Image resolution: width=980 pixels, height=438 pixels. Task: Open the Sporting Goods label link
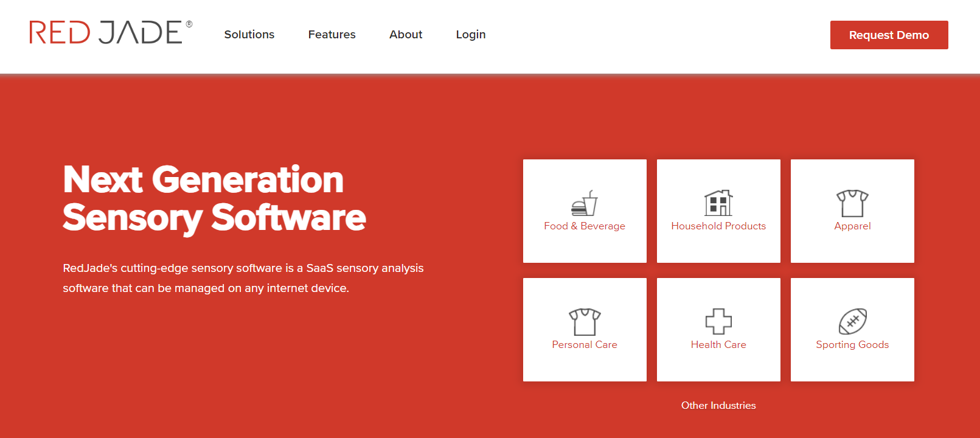pyautogui.click(x=852, y=345)
